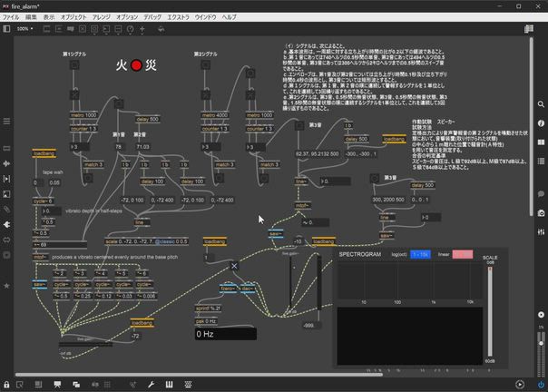Click the number box showing -999
Screen dimensions: 548x392
click(312, 326)
